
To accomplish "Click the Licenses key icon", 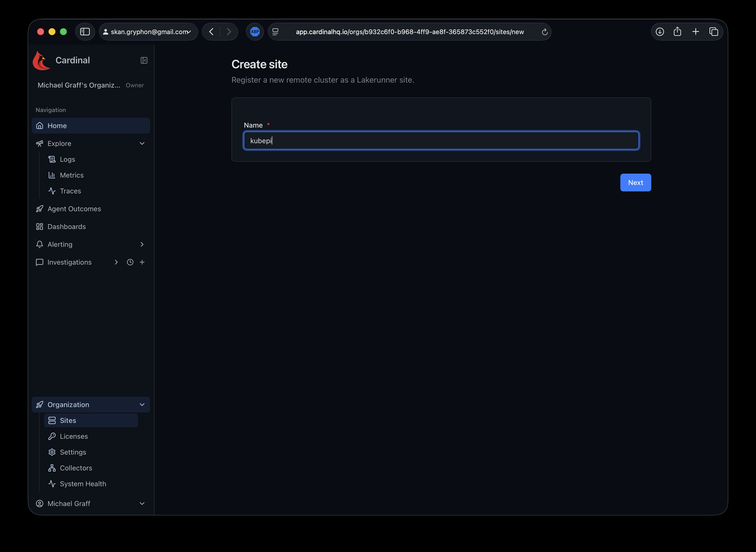I will click(x=52, y=436).
